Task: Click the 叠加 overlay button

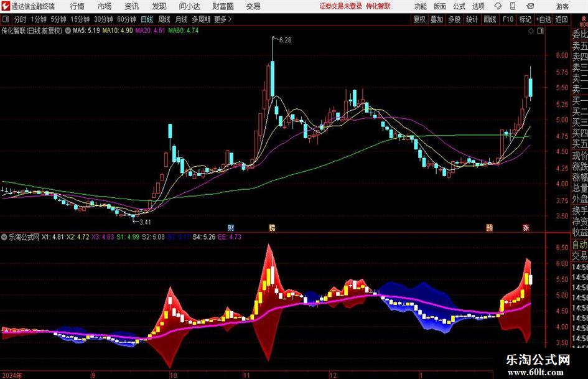Action: 437,19
